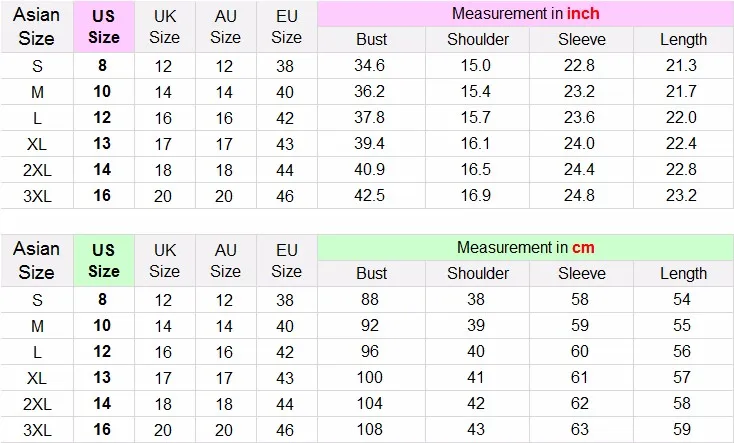Click EU size 46 in cm table

click(x=285, y=430)
